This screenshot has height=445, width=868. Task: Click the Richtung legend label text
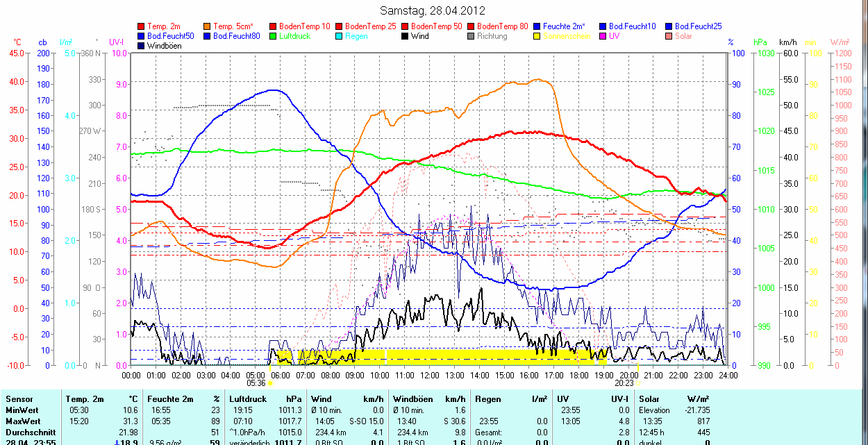492,36
